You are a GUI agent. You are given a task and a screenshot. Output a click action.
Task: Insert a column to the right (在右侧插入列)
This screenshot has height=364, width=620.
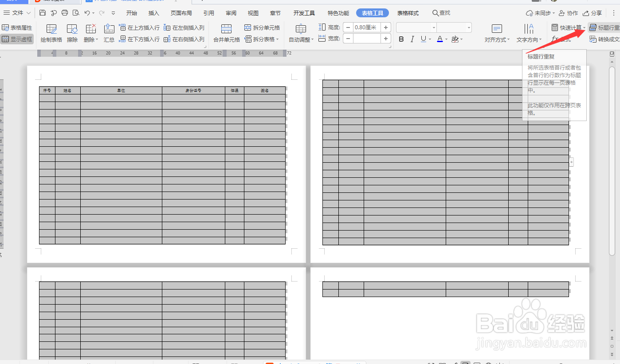pos(184,39)
